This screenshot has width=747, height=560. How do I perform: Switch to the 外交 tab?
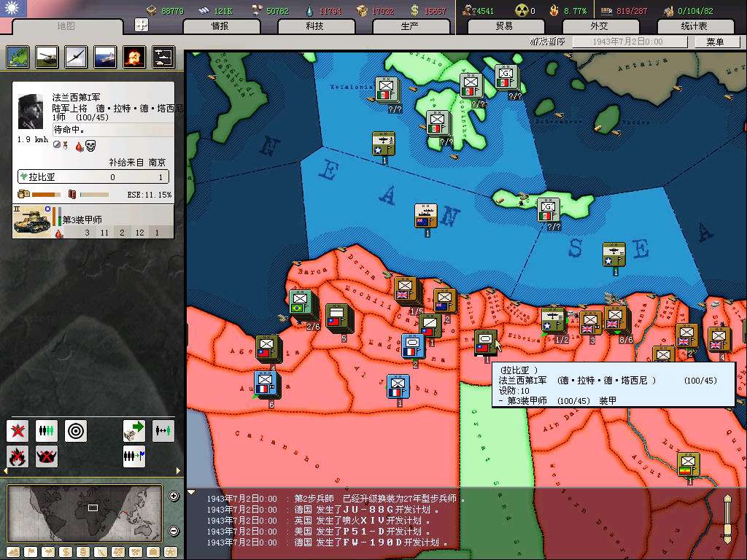600,26
